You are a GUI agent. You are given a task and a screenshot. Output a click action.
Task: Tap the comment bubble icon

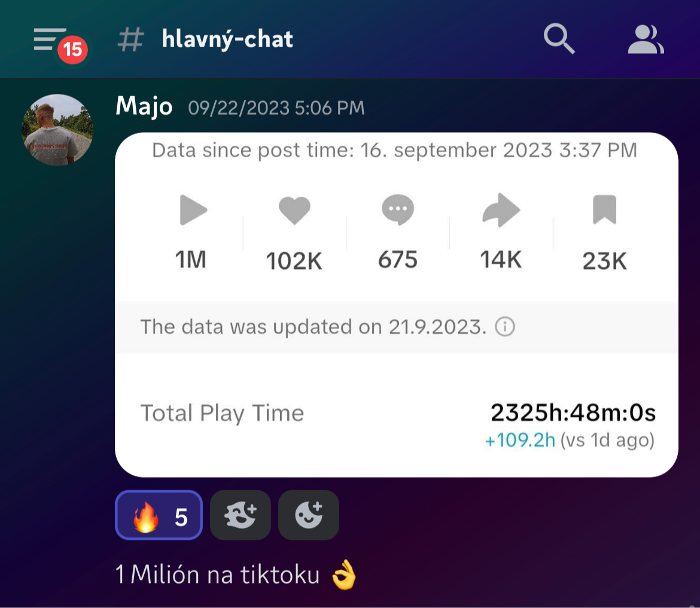tap(398, 209)
